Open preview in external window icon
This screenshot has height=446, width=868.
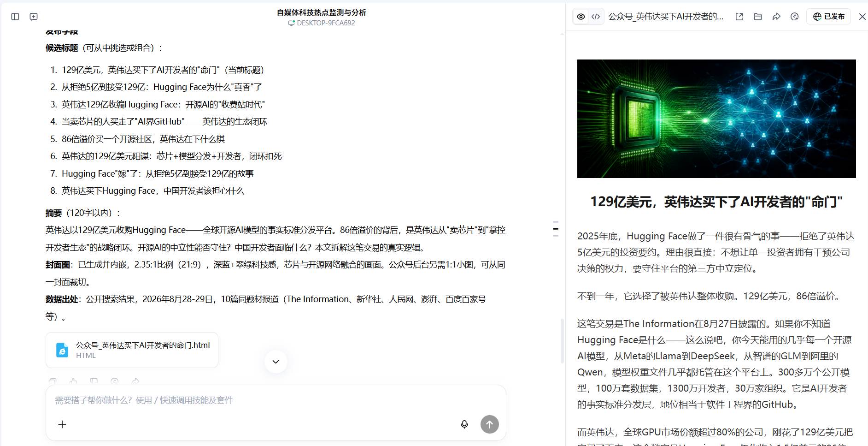click(739, 17)
